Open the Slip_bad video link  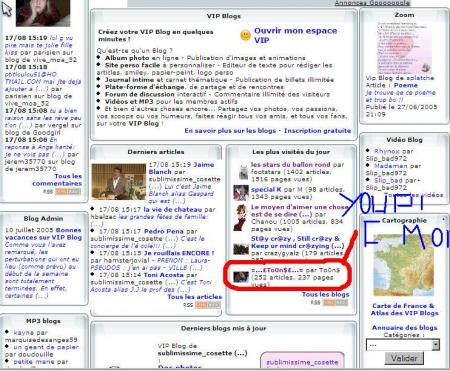click(388, 180)
